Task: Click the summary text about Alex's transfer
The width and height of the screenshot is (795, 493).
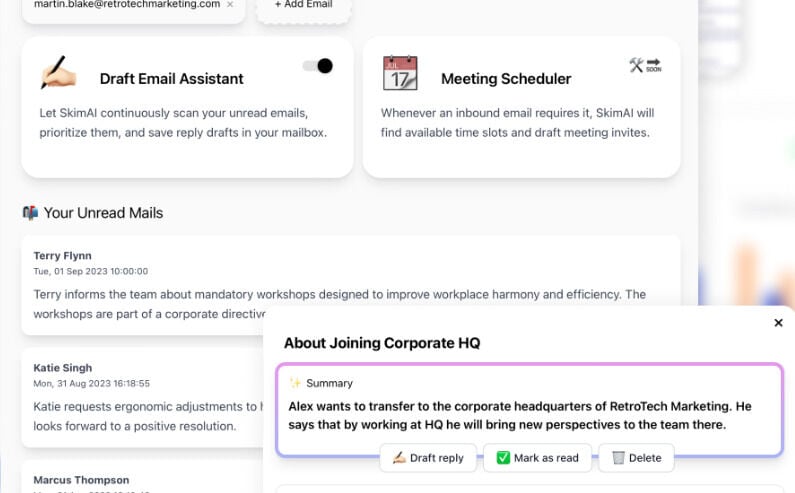Action: [x=520, y=415]
